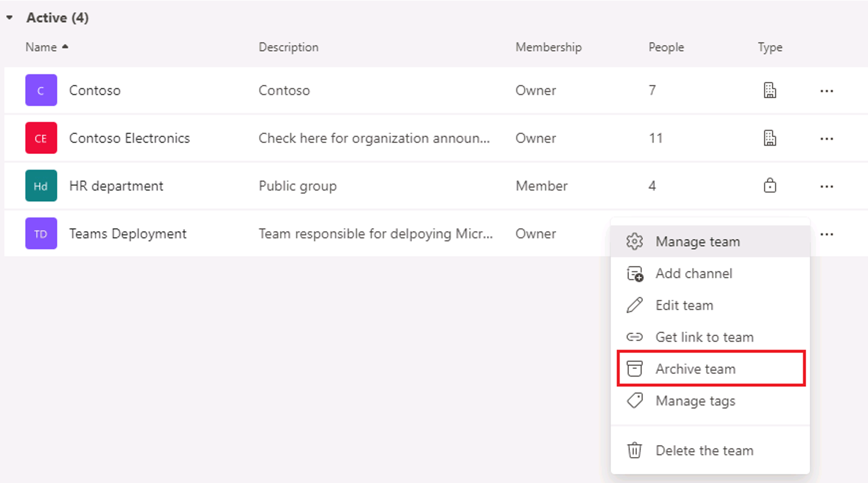The width and height of the screenshot is (868, 483).
Task: Click the pencil icon beside Edit team
Action: point(634,305)
